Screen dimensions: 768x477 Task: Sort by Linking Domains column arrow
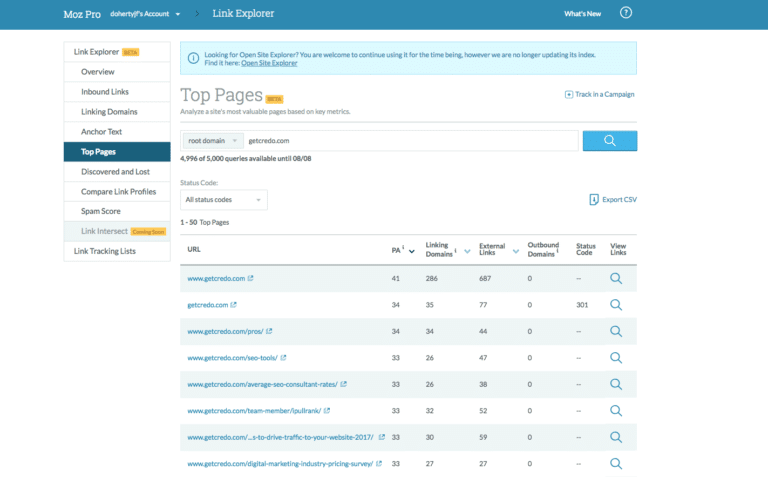(467, 251)
